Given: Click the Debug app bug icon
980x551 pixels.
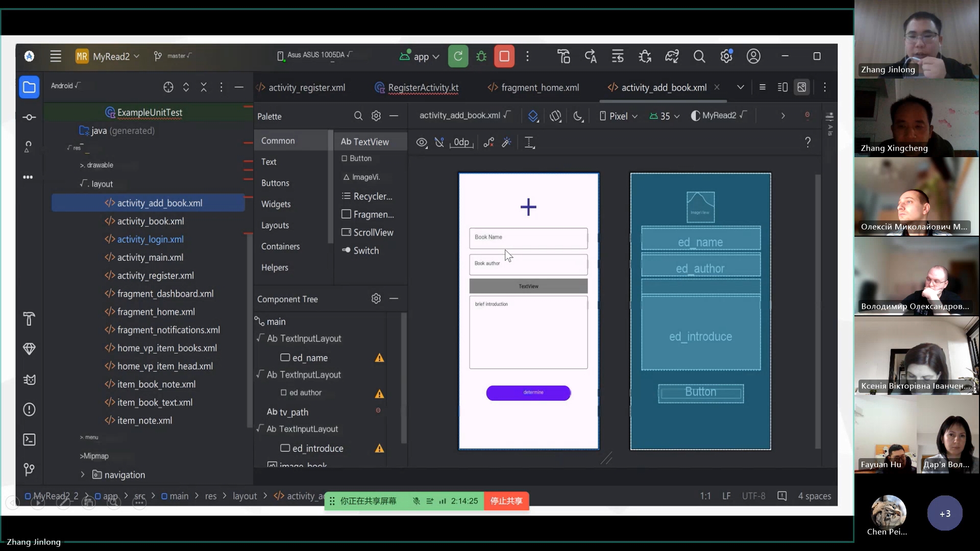Looking at the screenshot, I should coord(481,57).
